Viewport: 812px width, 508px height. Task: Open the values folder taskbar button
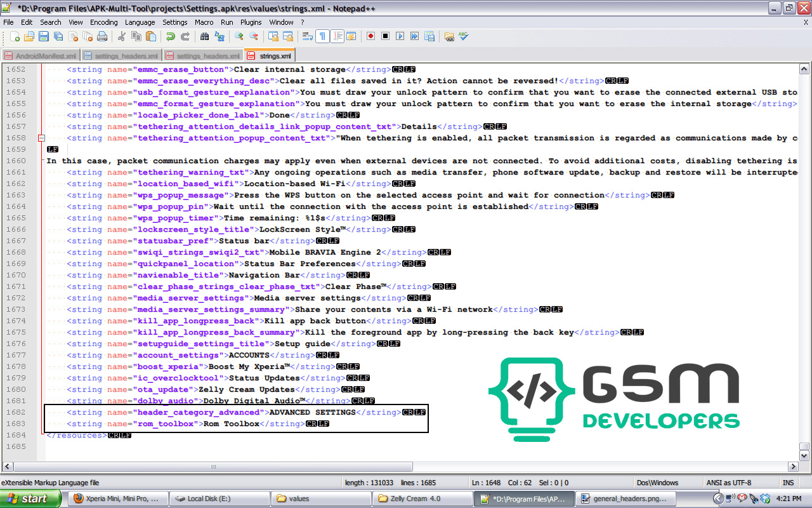click(320, 498)
